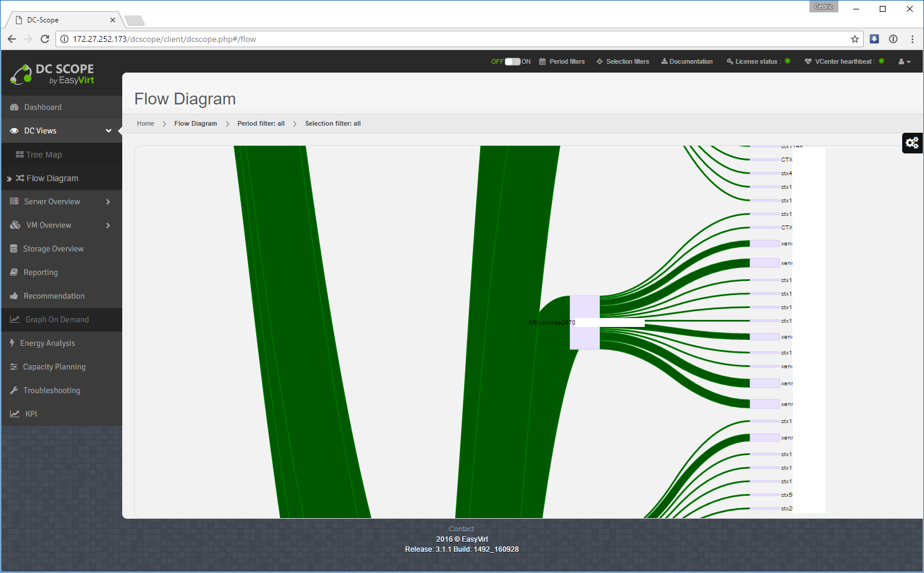Click the Contact link in footer
924x573 pixels.
461,529
